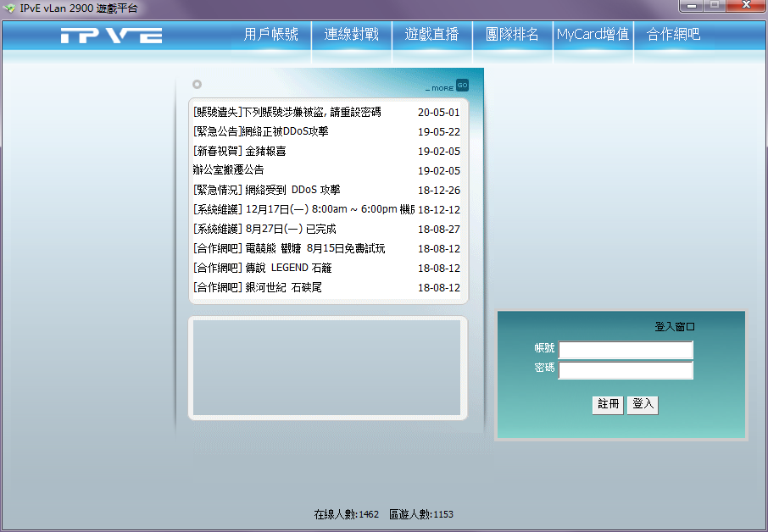Open the 賬號遺失 password reset notice
768x532 pixels.
point(287,112)
